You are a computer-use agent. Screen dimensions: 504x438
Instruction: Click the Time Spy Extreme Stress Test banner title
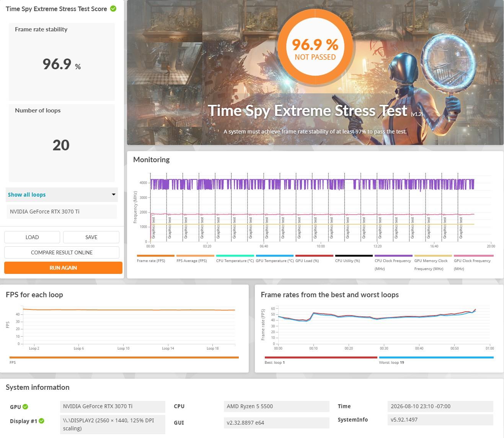click(x=308, y=111)
